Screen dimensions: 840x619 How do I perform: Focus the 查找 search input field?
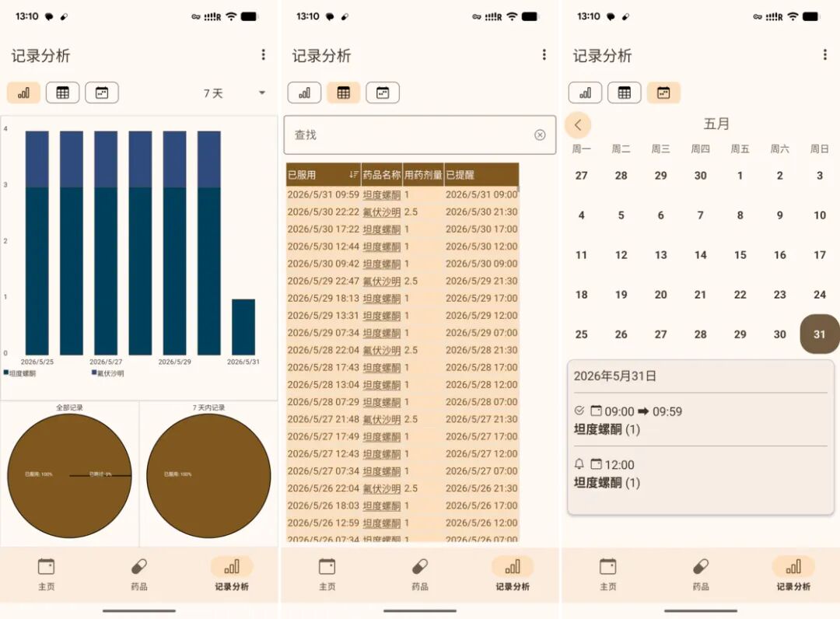[x=419, y=135]
